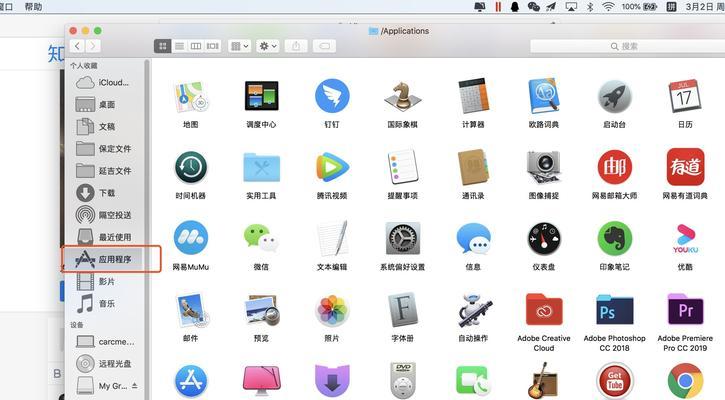Open the 日历 Calendar app
Viewport: 725px width, 400px height.
click(x=685, y=97)
